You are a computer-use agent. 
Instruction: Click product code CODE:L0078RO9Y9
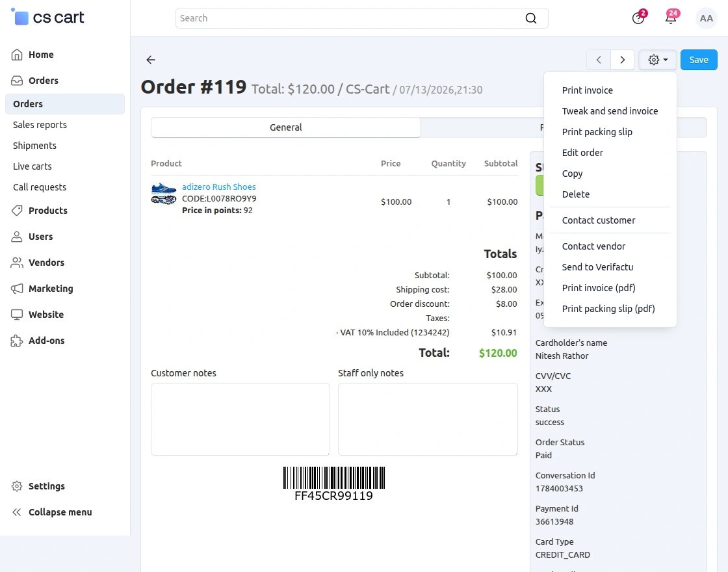[219, 199]
